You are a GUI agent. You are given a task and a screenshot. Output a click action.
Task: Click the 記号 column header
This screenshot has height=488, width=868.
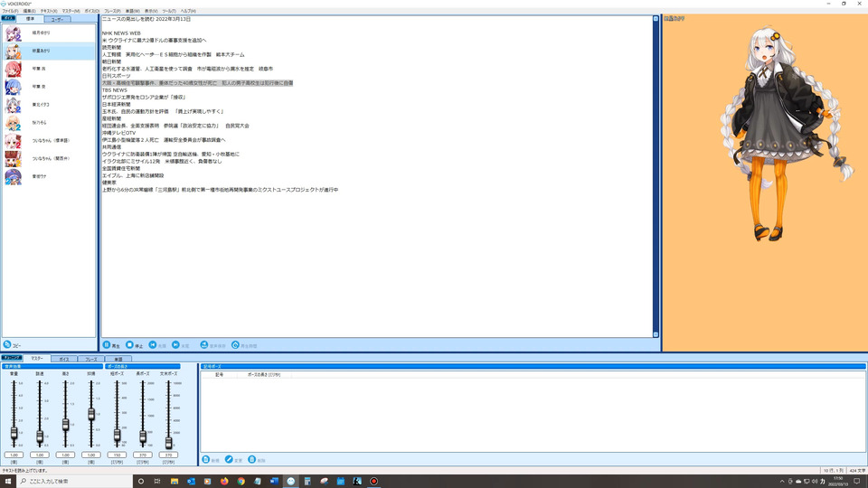pyautogui.click(x=219, y=374)
